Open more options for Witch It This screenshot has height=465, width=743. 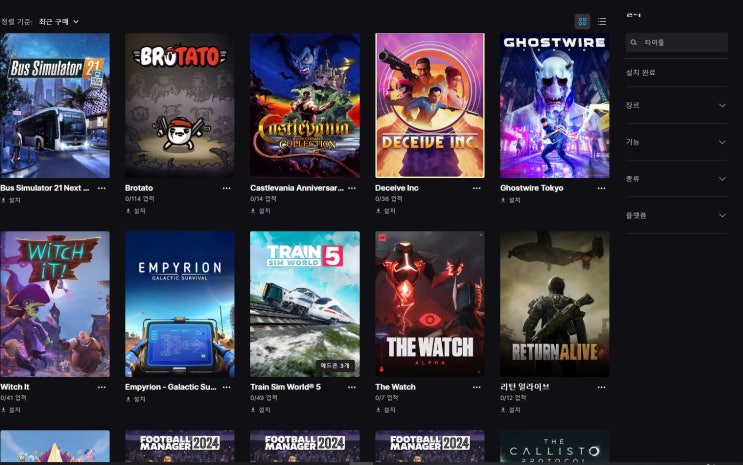(x=101, y=387)
